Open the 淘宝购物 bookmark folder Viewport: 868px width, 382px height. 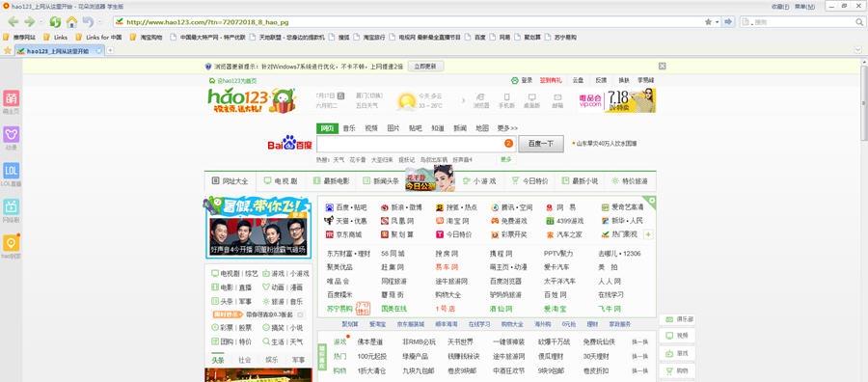pyautogui.click(x=147, y=38)
